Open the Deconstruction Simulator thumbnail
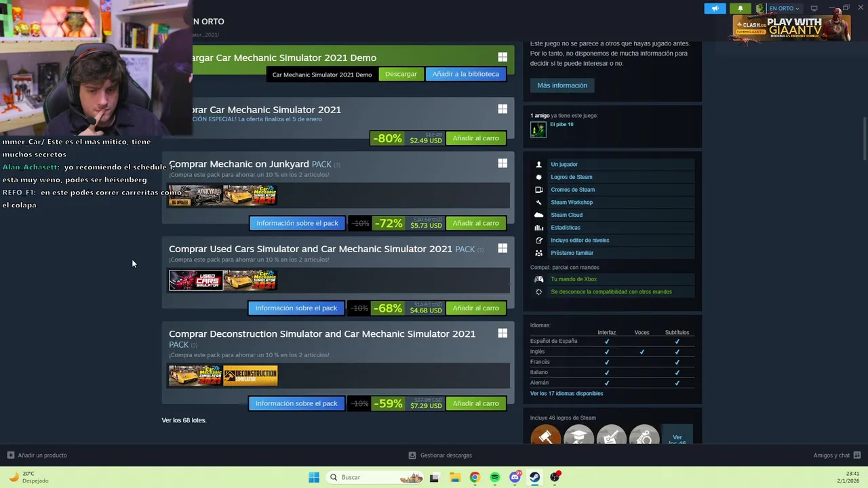 pyautogui.click(x=250, y=375)
